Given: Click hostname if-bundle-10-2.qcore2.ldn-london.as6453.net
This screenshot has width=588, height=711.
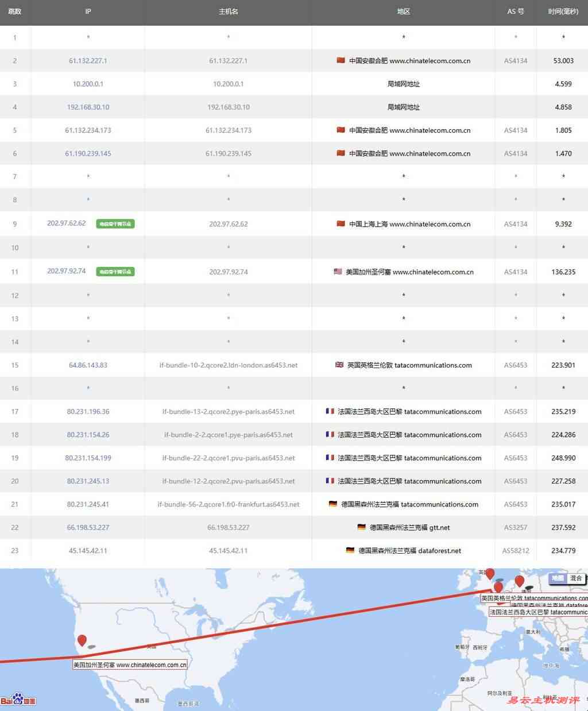Looking at the screenshot, I should 229,365.
